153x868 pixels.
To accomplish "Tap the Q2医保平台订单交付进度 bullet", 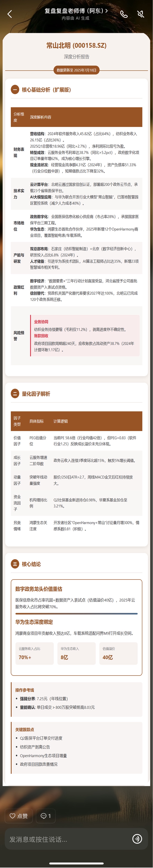I will coord(41,738).
